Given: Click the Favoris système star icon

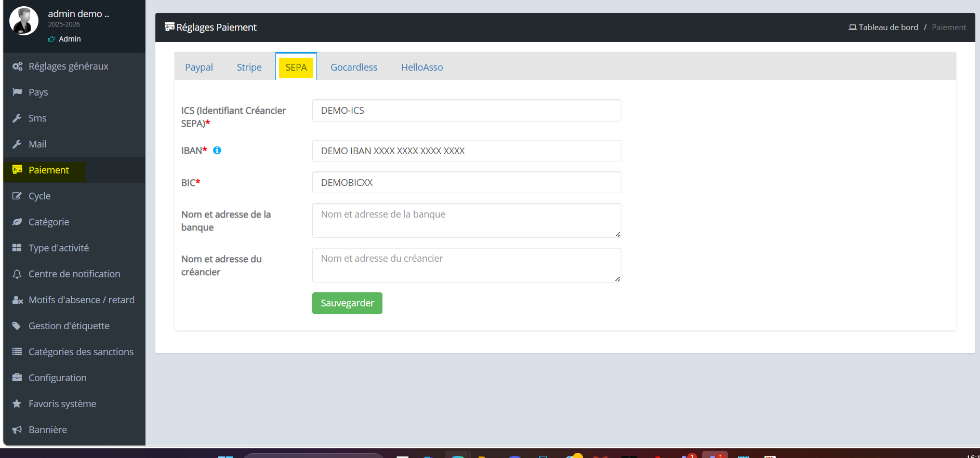Looking at the screenshot, I should click(17, 403).
